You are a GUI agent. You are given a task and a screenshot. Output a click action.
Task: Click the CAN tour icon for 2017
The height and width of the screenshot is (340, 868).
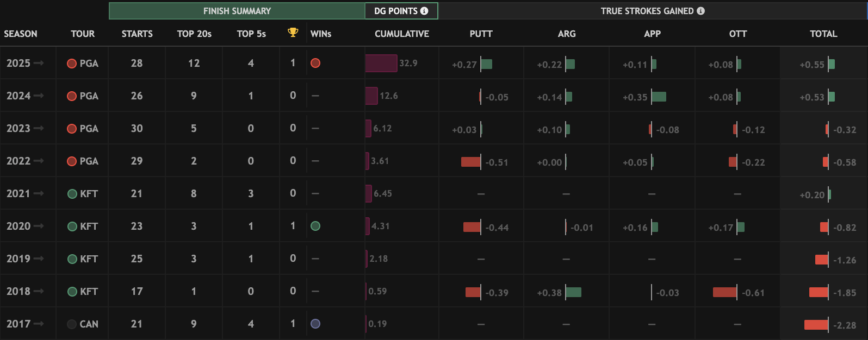point(72,324)
